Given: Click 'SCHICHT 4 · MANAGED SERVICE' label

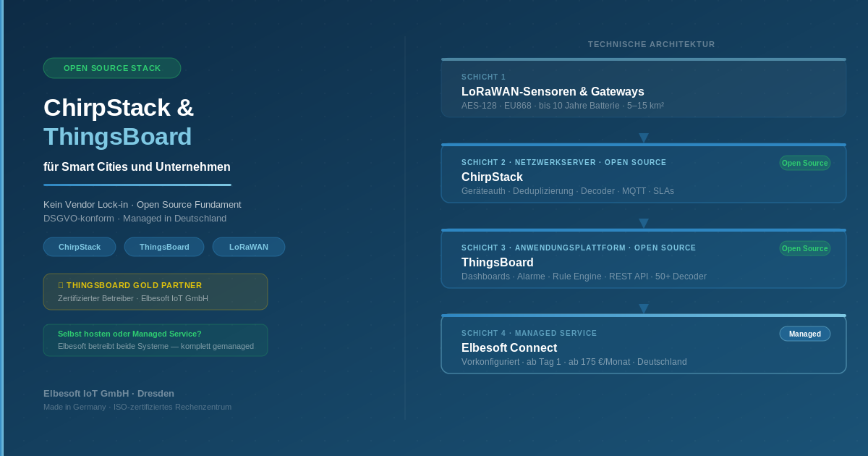Looking at the screenshot, I should click(529, 333).
